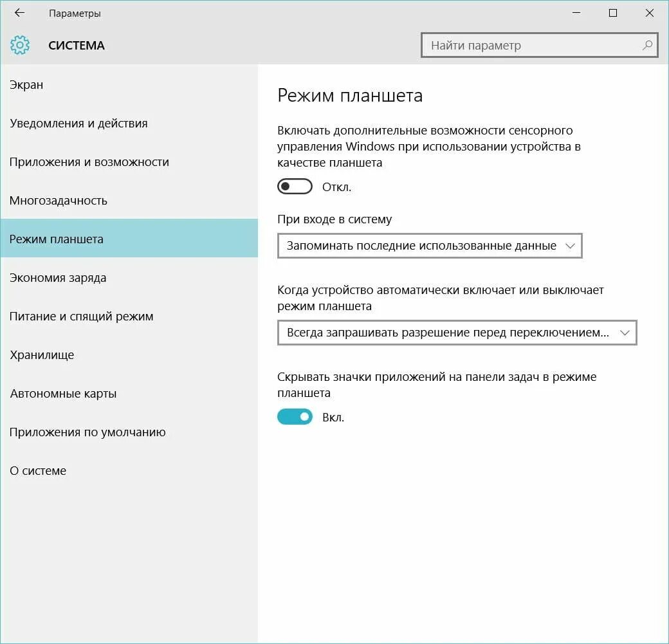This screenshot has width=669, height=644.
Task: Click the Режим планшета page heading
Action: point(350,96)
